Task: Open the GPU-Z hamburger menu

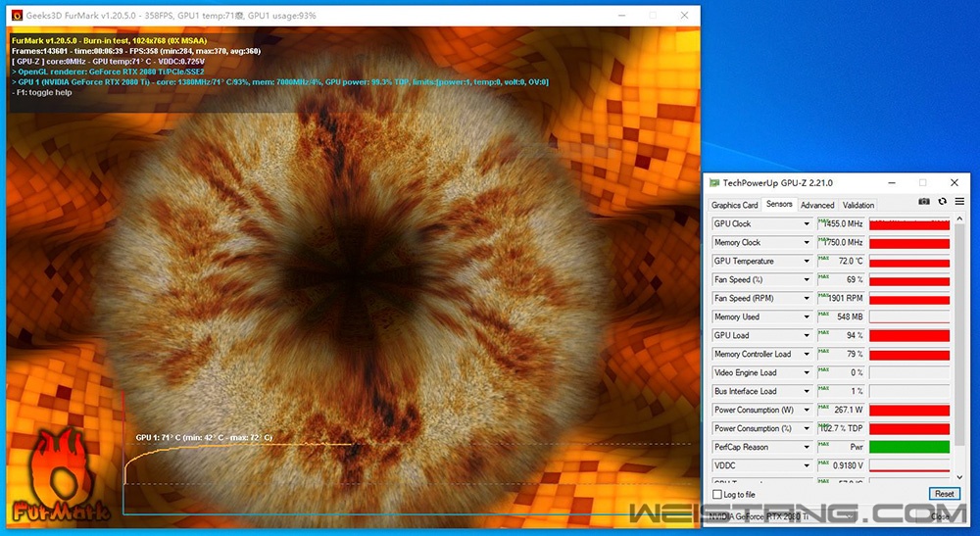Action: (959, 202)
